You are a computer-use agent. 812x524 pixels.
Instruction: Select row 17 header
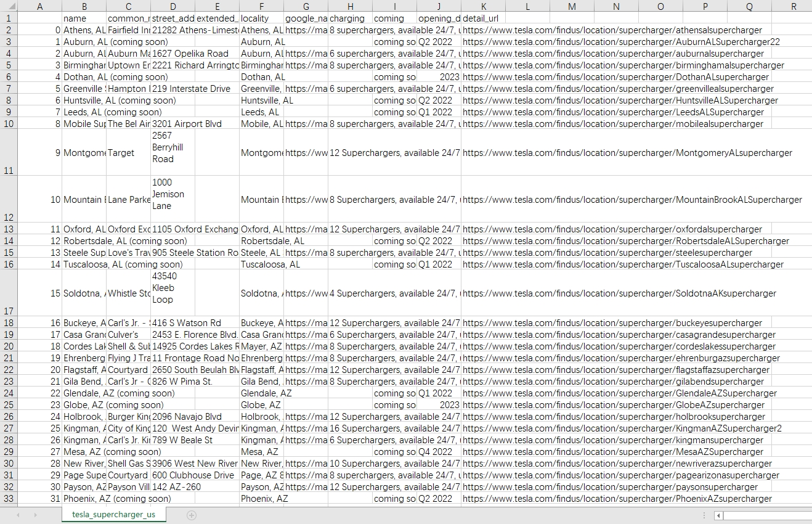pos(9,293)
